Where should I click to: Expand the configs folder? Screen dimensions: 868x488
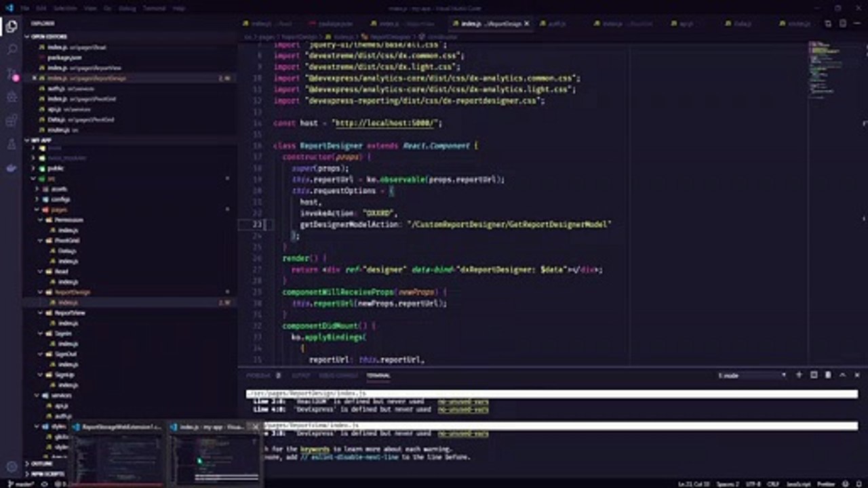coord(60,199)
